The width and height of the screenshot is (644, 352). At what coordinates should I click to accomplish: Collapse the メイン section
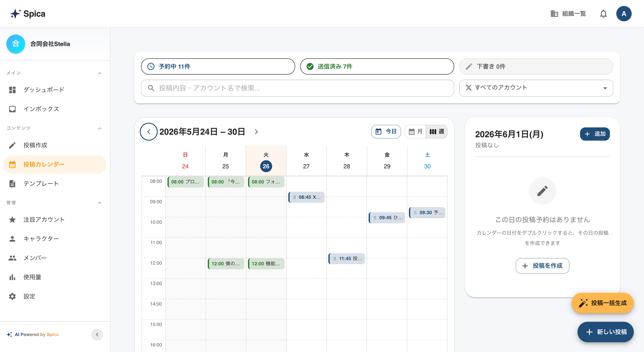click(100, 73)
